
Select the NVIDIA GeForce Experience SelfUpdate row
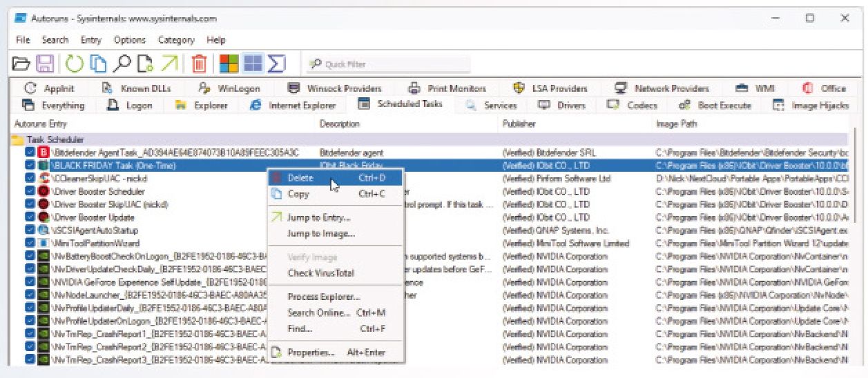pos(430,282)
